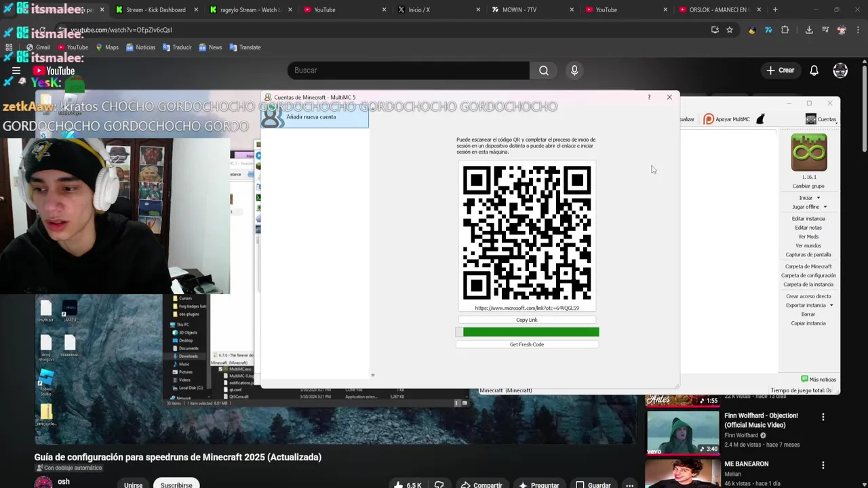The image size is (868, 488).
Task: Open YouTube account avatar menu
Action: click(x=840, y=70)
